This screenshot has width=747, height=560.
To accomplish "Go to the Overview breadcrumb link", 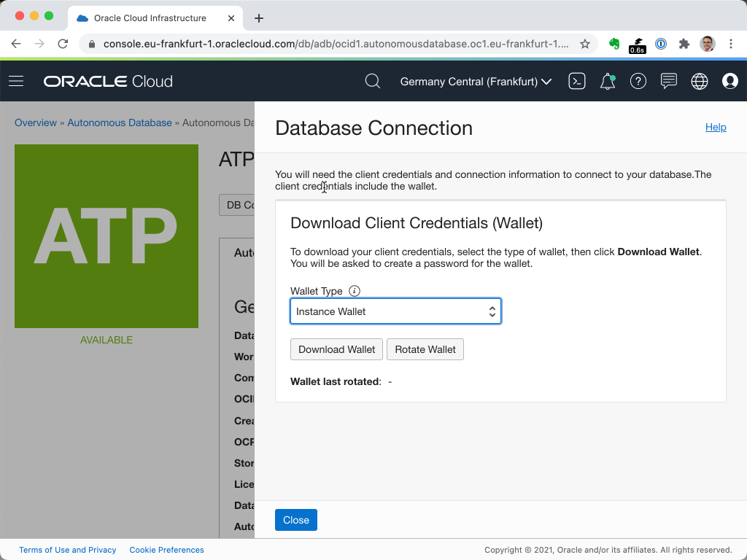I will tap(36, 122).
